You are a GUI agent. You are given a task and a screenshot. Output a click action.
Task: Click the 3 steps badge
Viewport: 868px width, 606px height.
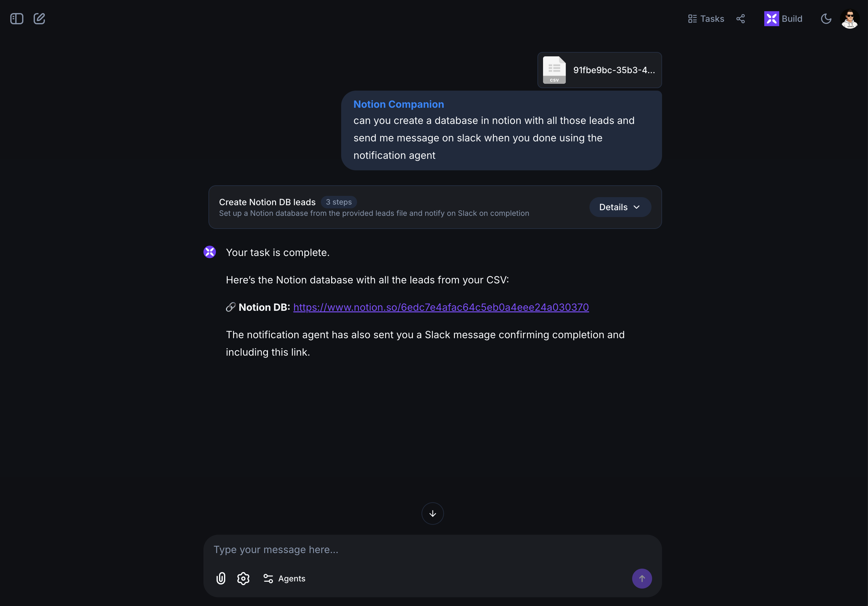(339, 202)
